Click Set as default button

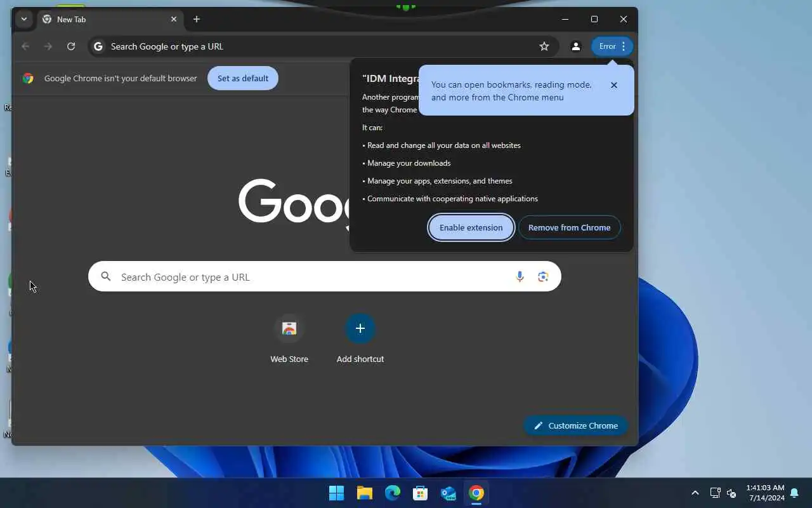click(243, 78)
